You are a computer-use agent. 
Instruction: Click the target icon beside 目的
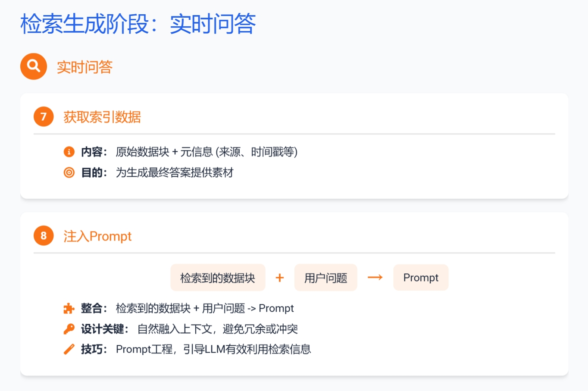click(69, 172)
